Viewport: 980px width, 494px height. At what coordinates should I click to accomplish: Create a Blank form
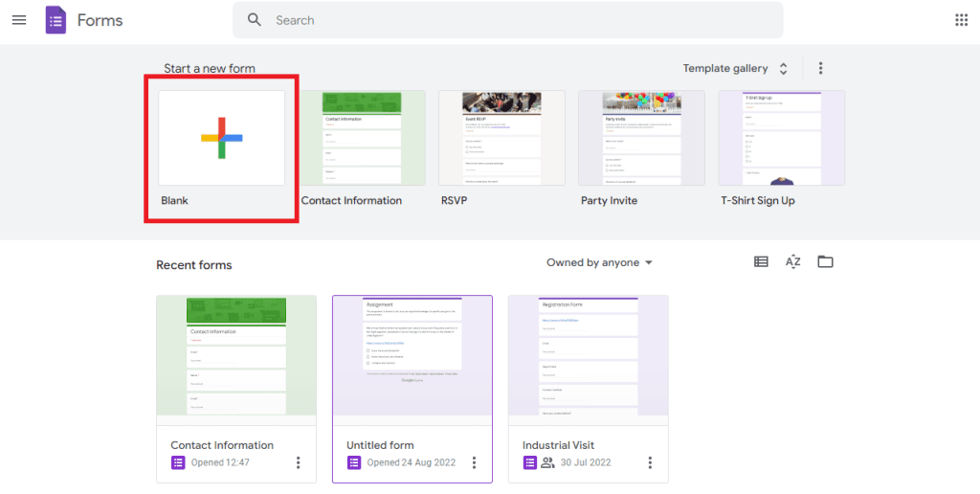[x=222, y=138]
